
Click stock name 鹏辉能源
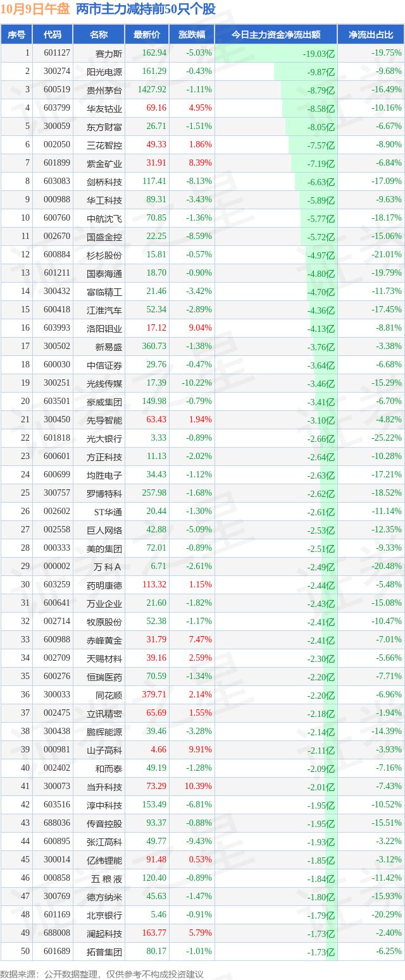pyautogui.click(x=104, y=732)
